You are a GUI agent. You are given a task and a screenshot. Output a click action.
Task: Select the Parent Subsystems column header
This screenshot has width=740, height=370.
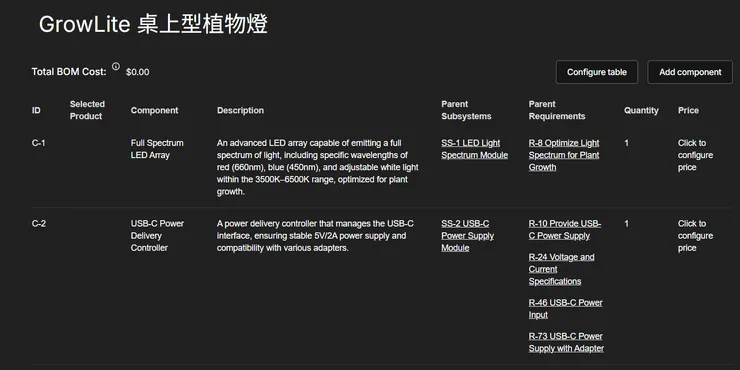466,110
